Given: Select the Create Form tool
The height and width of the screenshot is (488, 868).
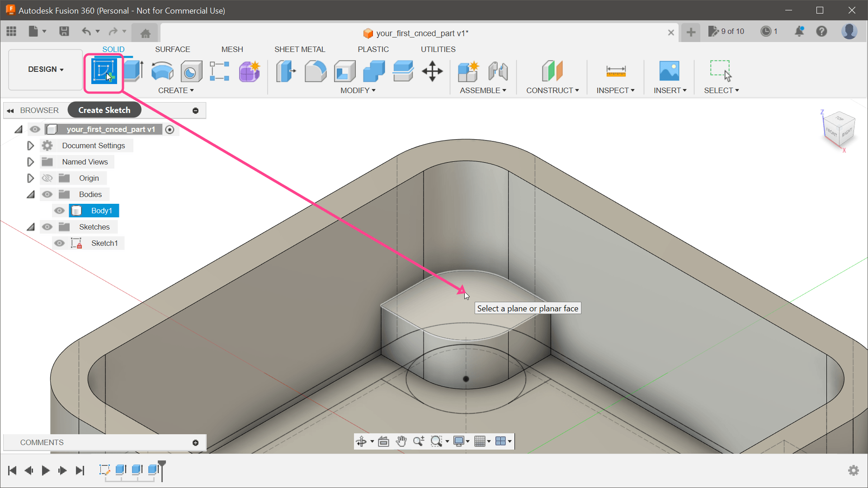Looking at the screenshot, I should click(249, 71).
